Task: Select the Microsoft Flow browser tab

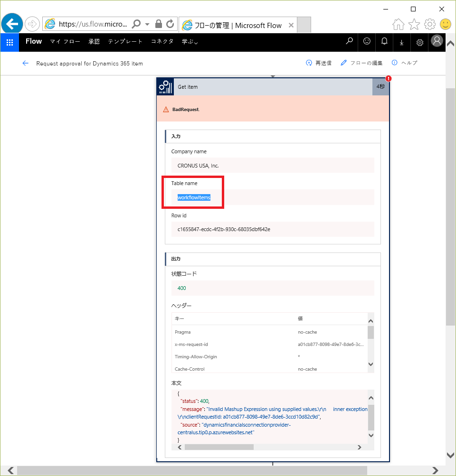Action: [237, 25]
